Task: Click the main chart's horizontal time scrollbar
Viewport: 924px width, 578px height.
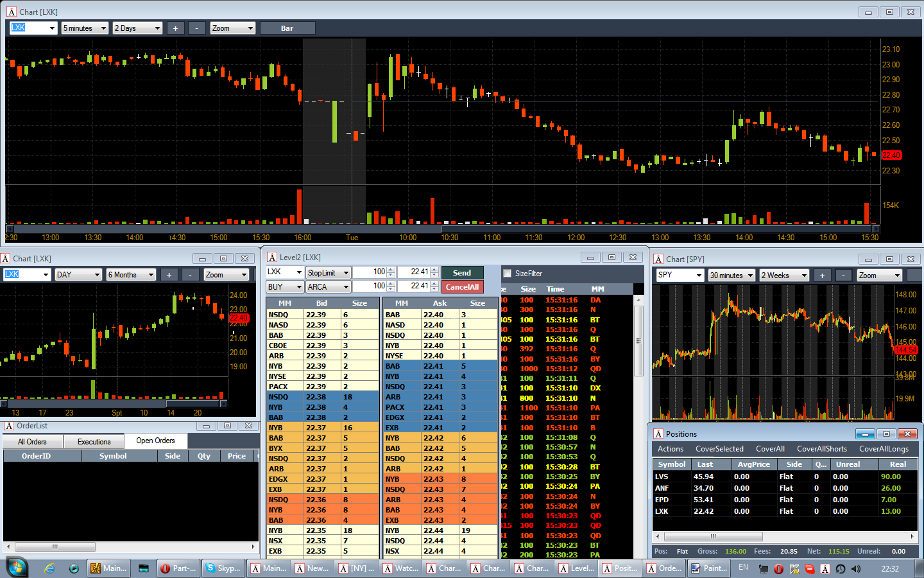Action: (443, 229)
